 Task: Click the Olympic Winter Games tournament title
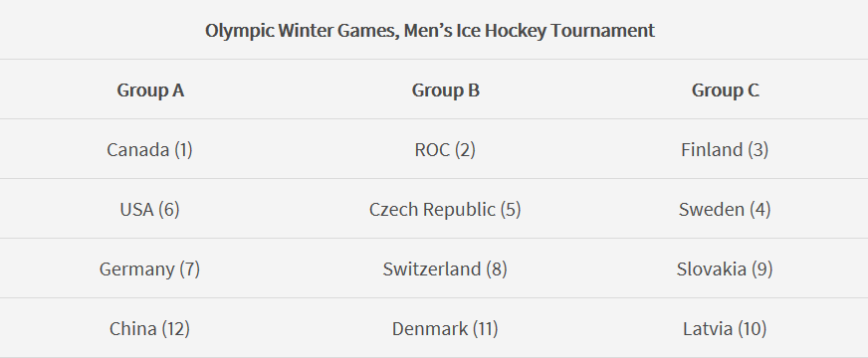coord(430,31)
